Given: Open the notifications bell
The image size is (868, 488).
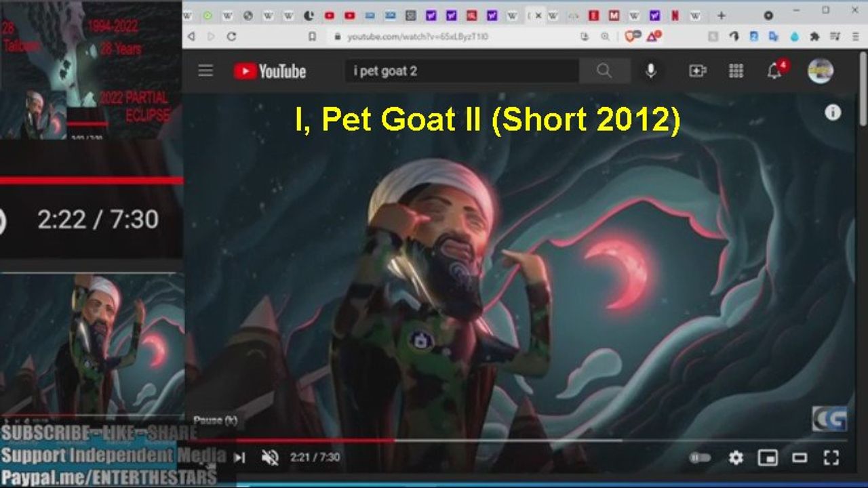Looking at the screenshot, I should tap(774, 71).
